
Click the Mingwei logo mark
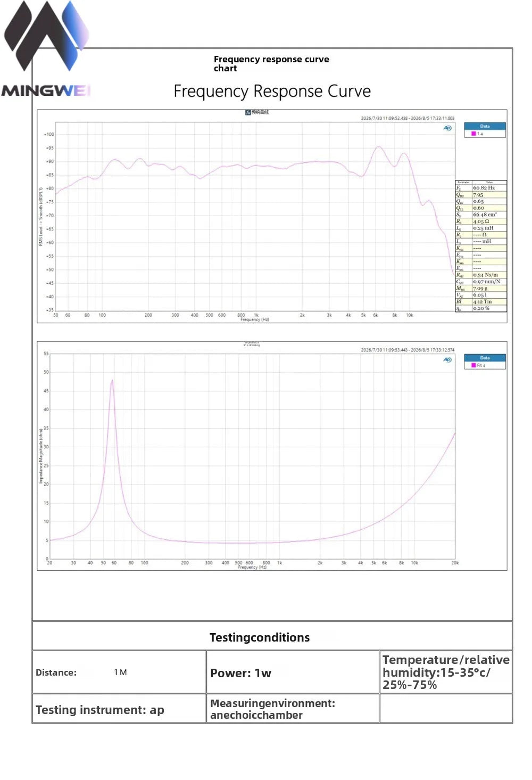coord(46,36)
